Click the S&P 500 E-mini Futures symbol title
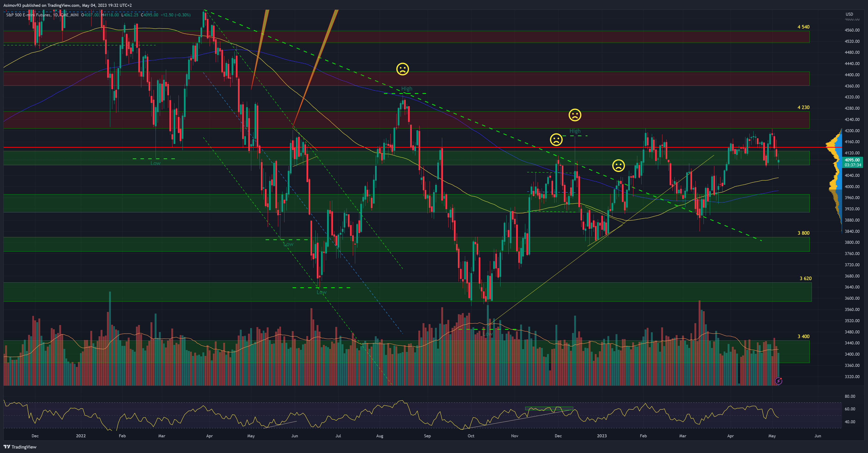The image size is (868, 453). click(28, 15)
